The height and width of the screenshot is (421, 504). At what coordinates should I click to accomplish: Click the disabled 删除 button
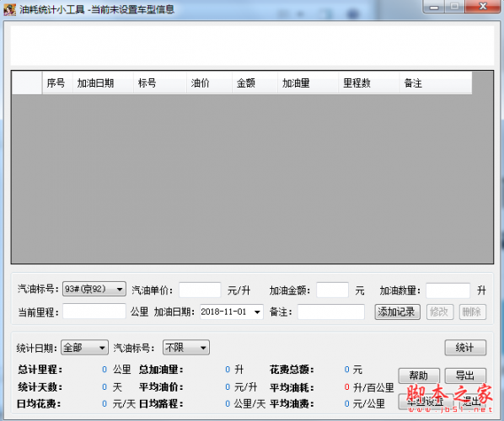[x=473, y=312]
